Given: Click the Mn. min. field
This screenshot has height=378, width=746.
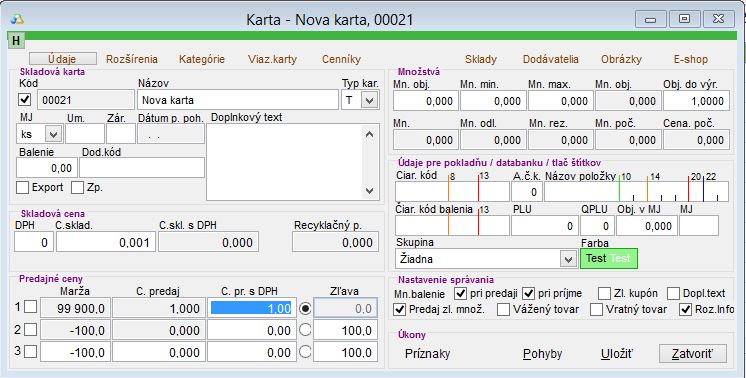Looking at the screenshot, I should [x=493, y=101].
